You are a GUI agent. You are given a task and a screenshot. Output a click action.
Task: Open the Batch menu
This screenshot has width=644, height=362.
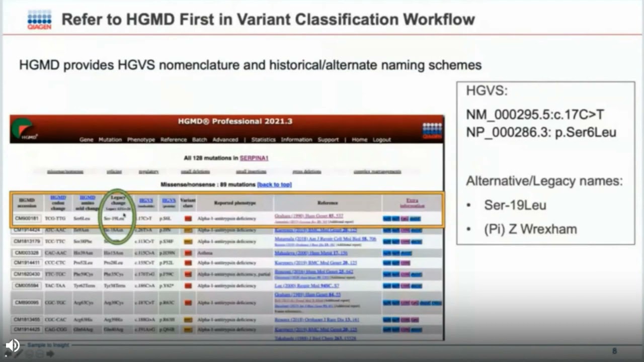(200, 140)
